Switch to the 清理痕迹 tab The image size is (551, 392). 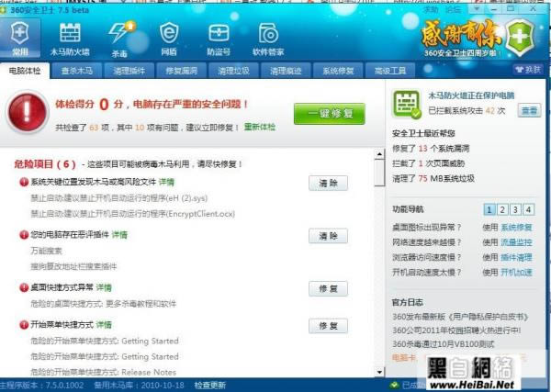click(286, 71)
